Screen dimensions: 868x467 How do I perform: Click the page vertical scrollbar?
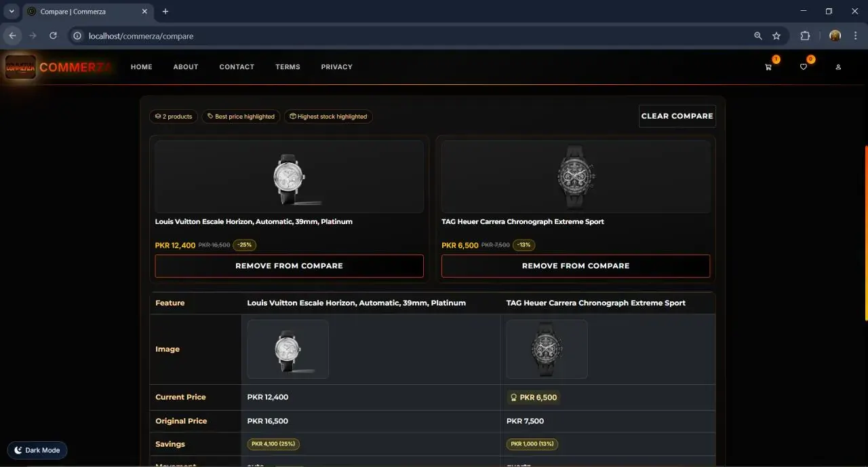(865, 233)
